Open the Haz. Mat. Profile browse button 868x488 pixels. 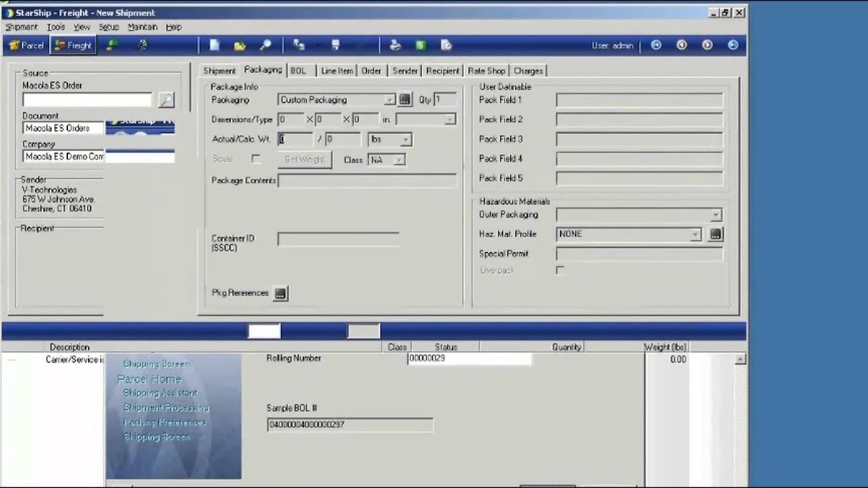[715, 234]
